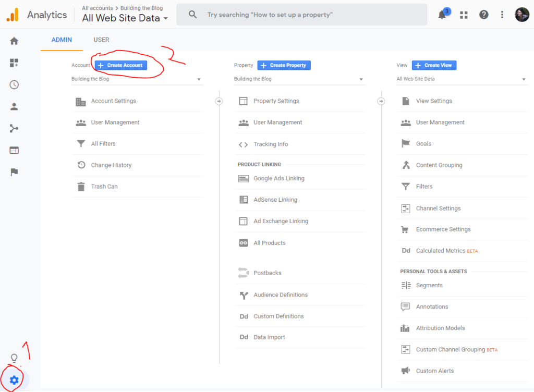Open the Realtime clock icon in sidebar

pyautogui.click(x=14, y=84)
